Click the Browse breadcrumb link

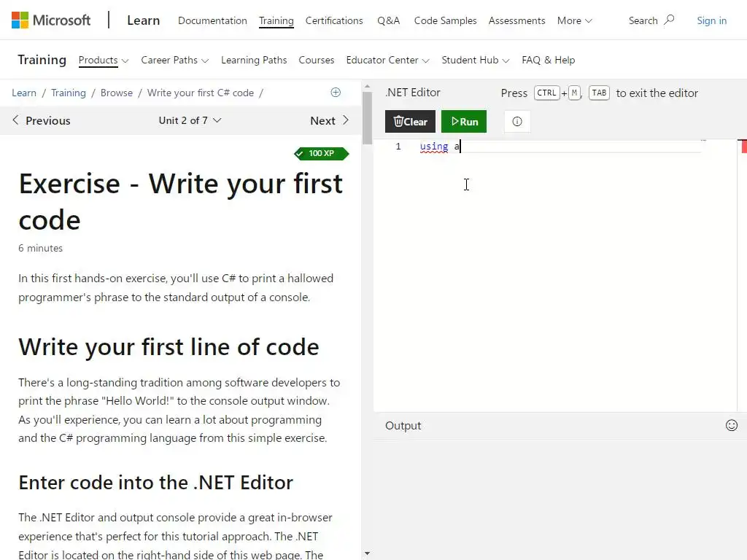(117, 93)
